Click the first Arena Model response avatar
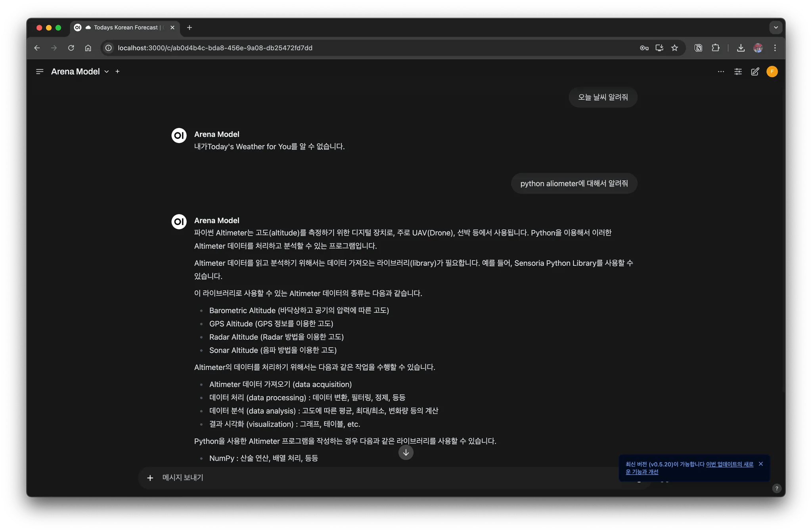The height and width of the screenshot is (532, 812). pyautogui.click(x=179, y=135)
